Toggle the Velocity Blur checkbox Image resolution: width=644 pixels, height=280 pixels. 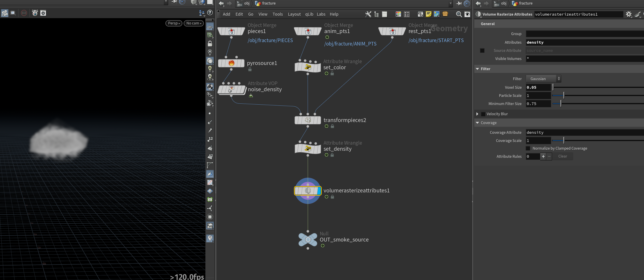[483, 114]
